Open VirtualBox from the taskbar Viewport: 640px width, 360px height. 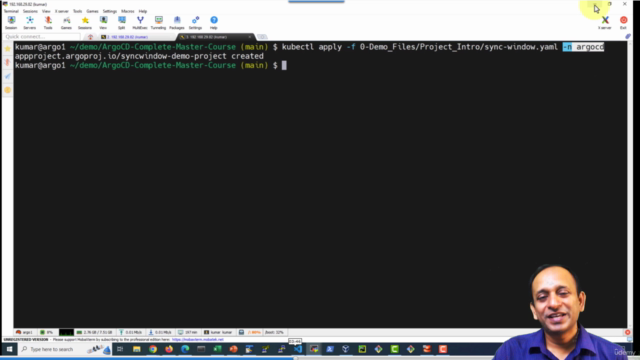[346, 349]
